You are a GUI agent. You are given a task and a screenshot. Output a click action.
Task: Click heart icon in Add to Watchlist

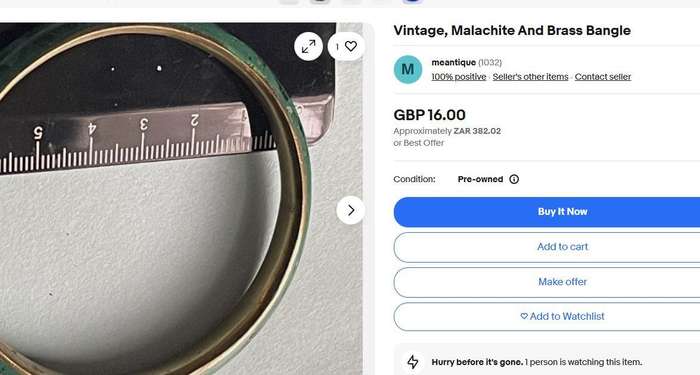(524, 316)
